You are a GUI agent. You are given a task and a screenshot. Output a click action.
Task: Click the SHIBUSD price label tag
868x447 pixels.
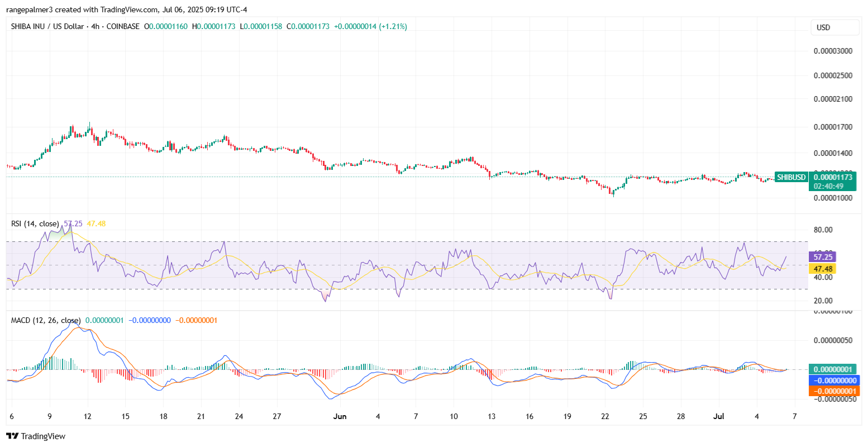(791, 177)
